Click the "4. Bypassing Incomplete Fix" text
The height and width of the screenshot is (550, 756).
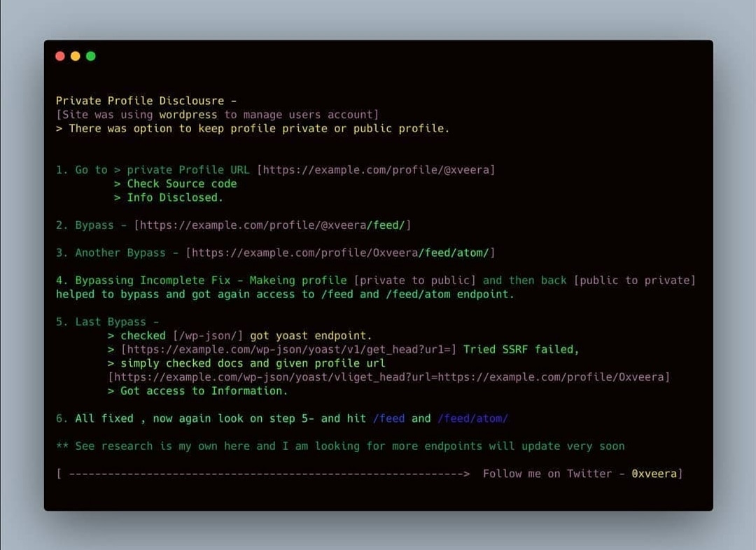point(145,281)
